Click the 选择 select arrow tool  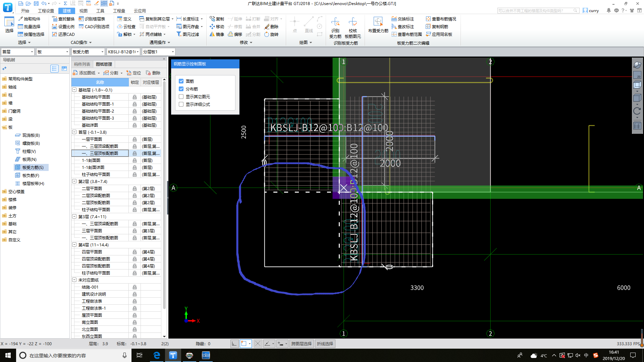[x=9, y=25]
